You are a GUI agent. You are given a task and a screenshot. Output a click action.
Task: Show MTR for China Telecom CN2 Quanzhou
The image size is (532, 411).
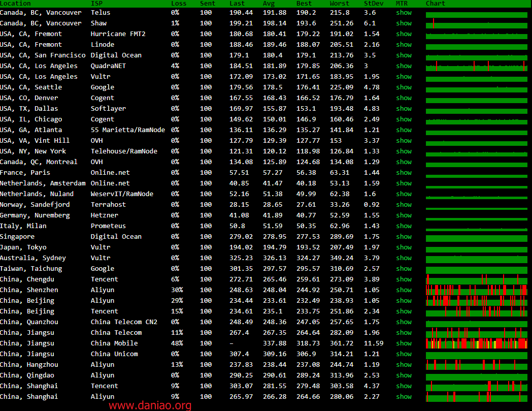click(404, 322)
